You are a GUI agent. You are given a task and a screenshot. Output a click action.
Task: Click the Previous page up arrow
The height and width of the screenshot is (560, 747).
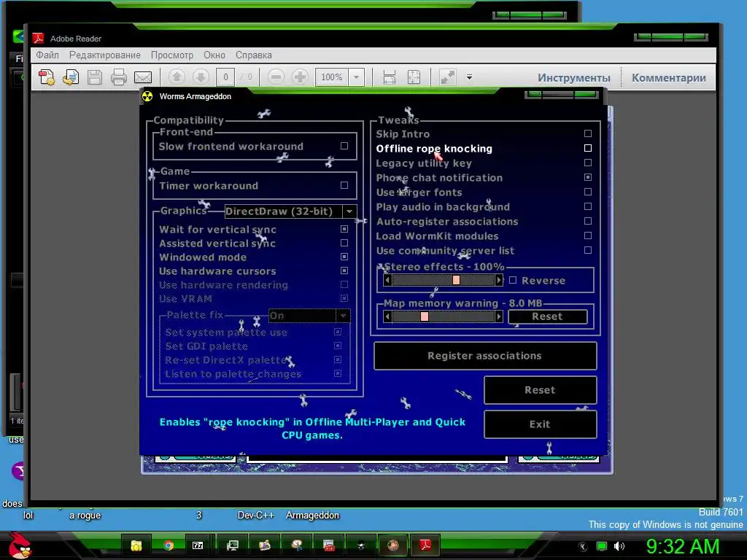[x=177, y=77]
